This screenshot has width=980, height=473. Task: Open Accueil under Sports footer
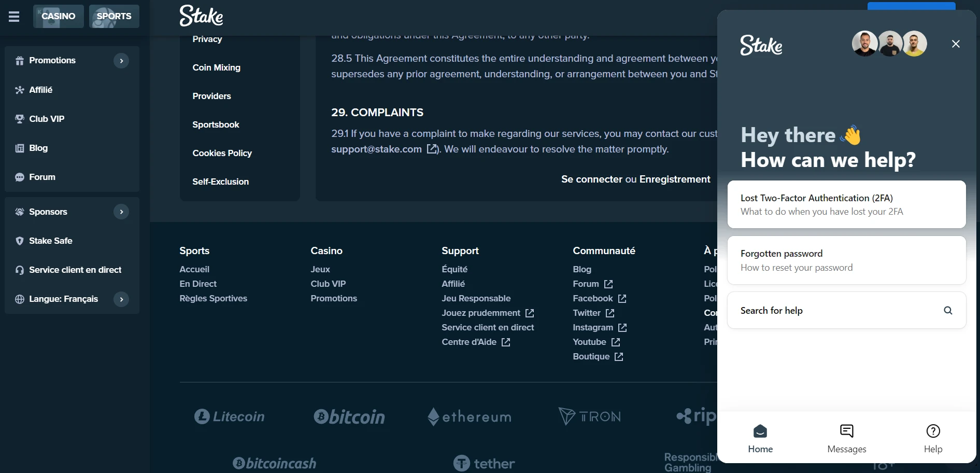[194, 269]
